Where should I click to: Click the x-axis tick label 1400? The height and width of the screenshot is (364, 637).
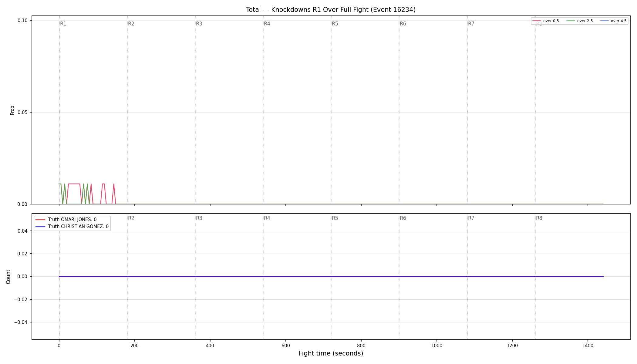point(588,345)
